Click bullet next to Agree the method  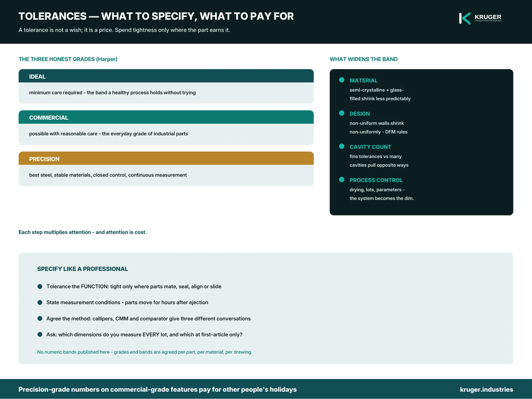coord(40,318)
